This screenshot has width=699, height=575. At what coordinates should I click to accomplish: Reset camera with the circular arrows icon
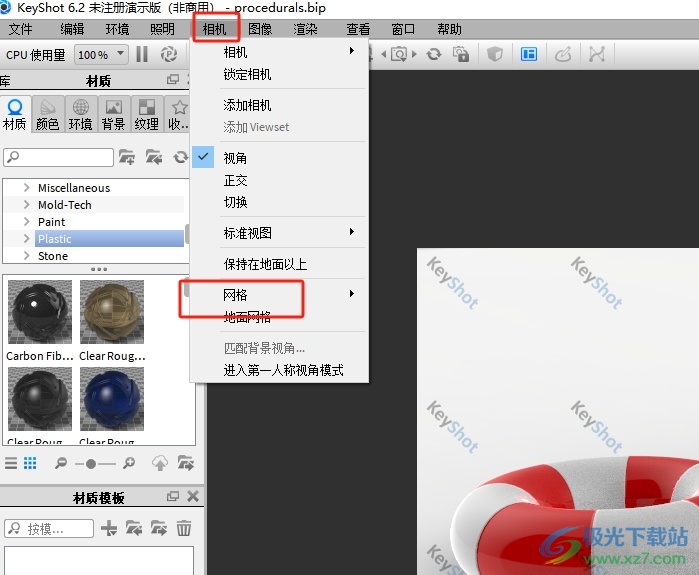pyautogui.click(x=434, y=54)
